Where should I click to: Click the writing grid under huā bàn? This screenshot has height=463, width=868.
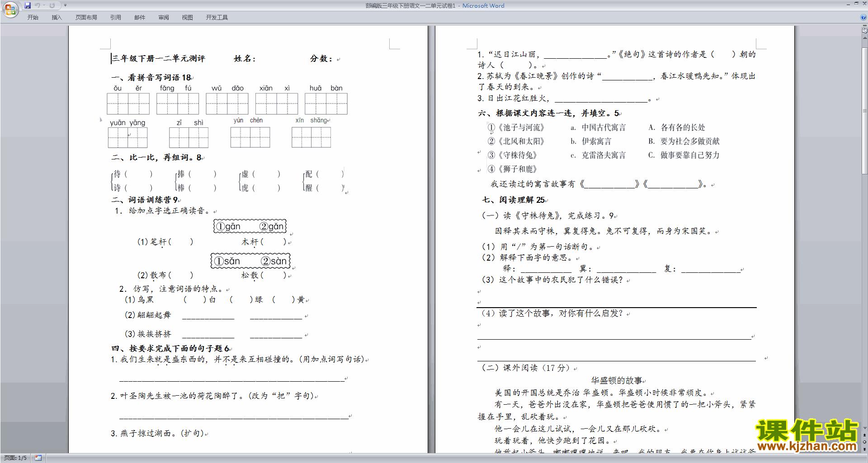(x=326, y=103)
